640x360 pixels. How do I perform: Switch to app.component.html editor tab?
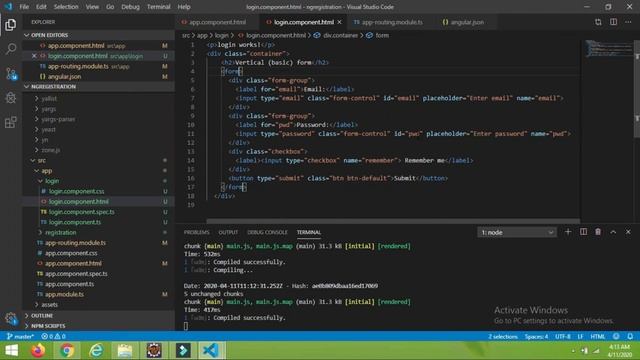(218, 22)
